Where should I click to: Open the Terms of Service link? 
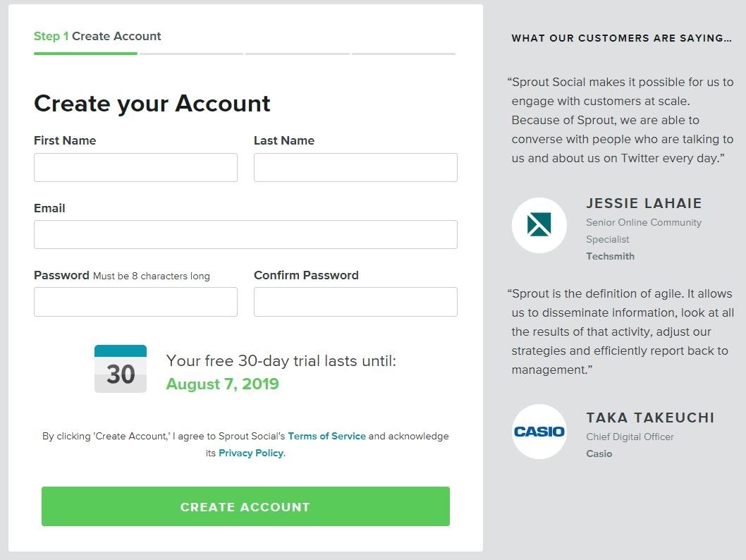tap(326, 436)
